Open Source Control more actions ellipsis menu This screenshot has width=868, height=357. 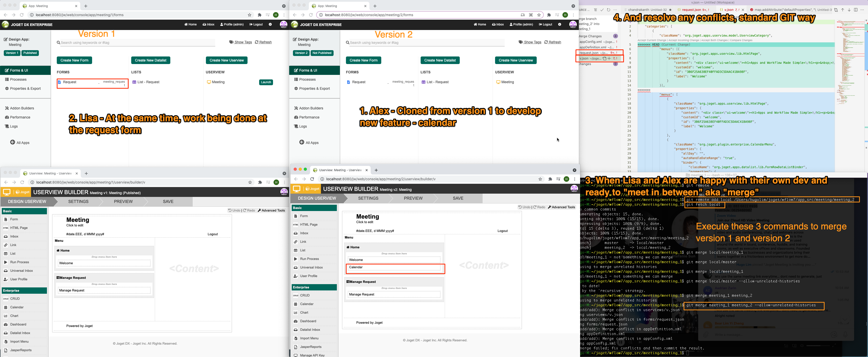(615, 10)
